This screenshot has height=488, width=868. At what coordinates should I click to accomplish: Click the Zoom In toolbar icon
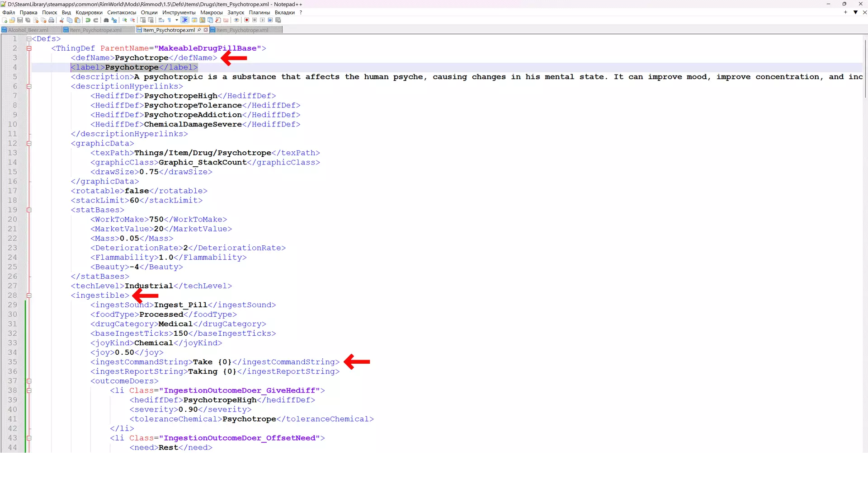(125, 20)
